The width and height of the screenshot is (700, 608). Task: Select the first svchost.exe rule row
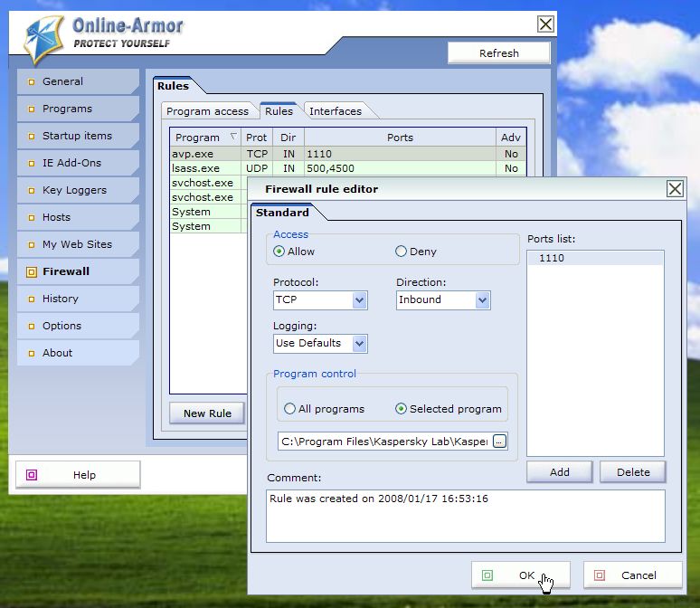pyautogui.click(x=209, y=183)
